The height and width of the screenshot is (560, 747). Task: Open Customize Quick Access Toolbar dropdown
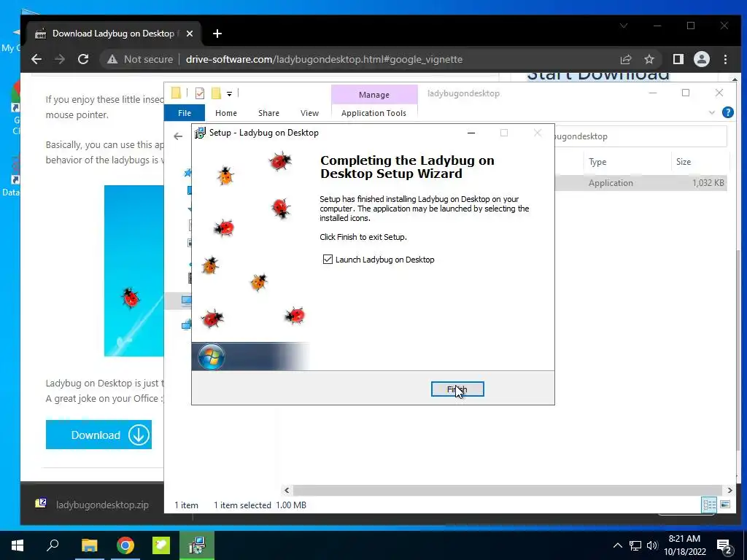[x=229, y=94]
